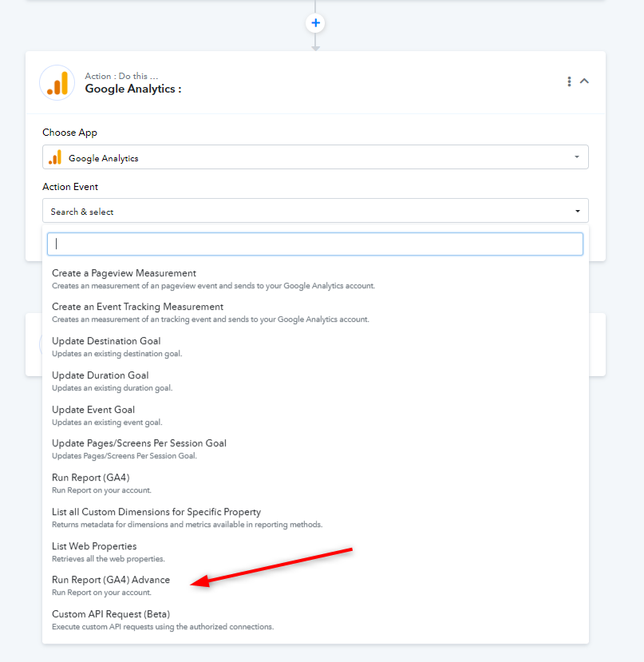Select Update Event Goal option
644x662 pixels.
click(x=315, y=415)
